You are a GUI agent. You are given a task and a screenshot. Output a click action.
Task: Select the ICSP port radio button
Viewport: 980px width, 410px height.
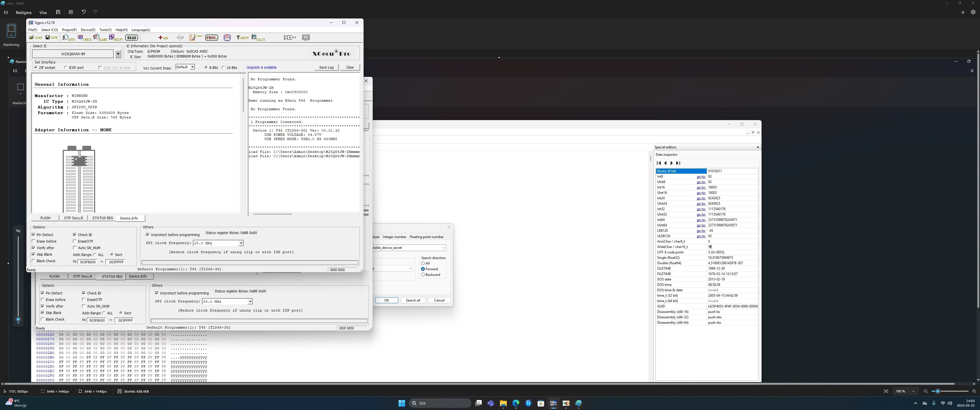pyautogui.click(x=66, y=68)
